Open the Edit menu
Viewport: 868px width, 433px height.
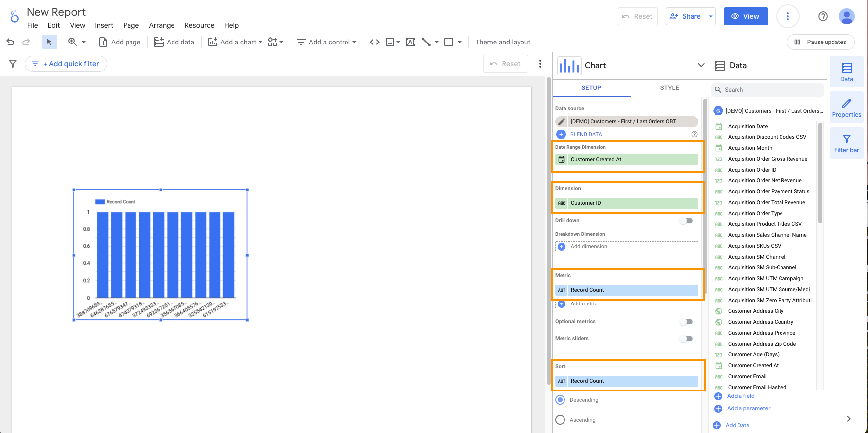(54, 25)
